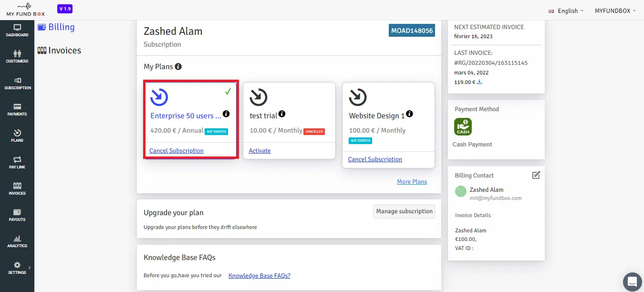Viewport: 644px width, 292px height.
Task: Open the chat support widget
Action: coord(633,281)
